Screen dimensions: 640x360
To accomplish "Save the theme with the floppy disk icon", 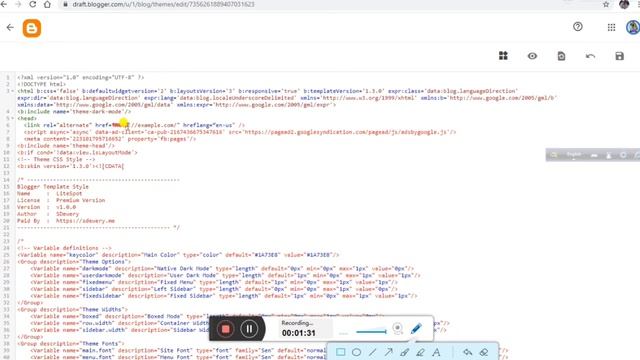I will tap(620, 56).
